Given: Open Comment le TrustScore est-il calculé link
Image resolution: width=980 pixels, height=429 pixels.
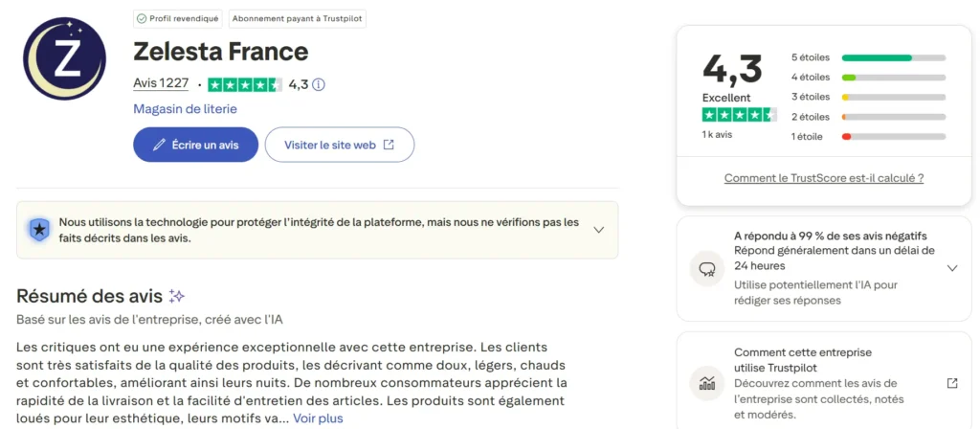Looking at the screenshot, I should 824,178.
